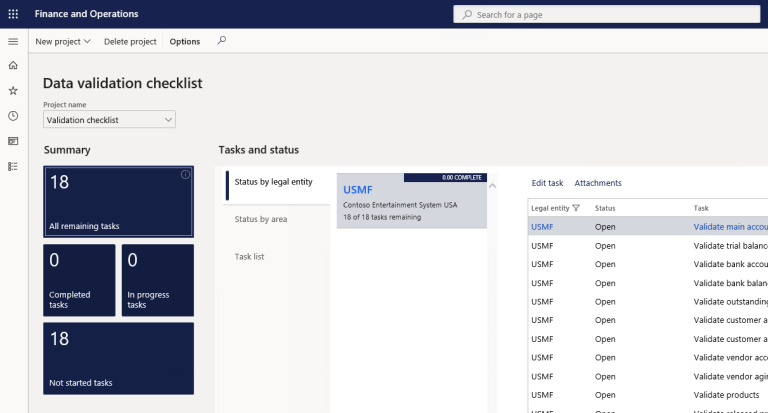
Task: Open the Project name combo box
Action: [x=109, y=120]
